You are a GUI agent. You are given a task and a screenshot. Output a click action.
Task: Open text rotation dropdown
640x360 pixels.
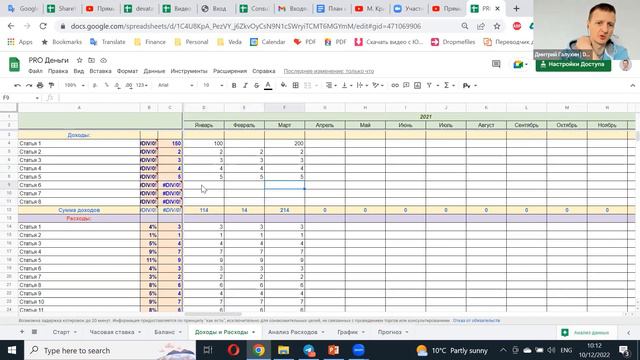pyautogui.click(x=378, y=85)
